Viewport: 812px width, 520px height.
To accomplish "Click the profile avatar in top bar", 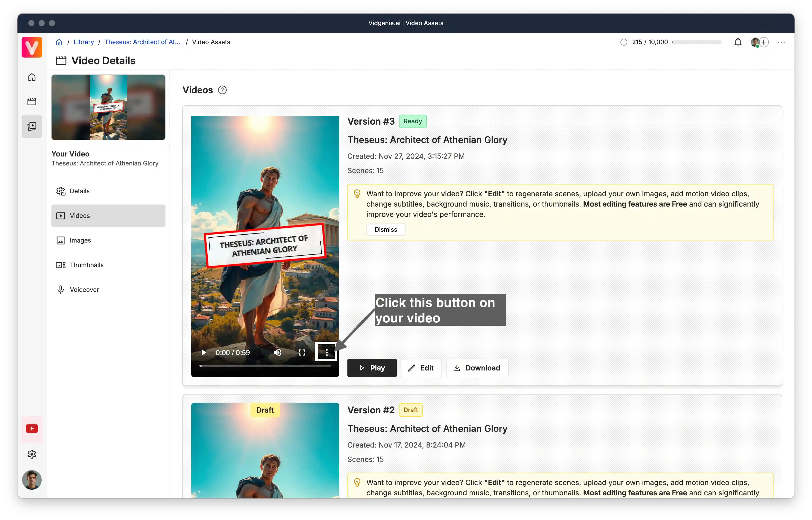I will [x=755, y=42].
